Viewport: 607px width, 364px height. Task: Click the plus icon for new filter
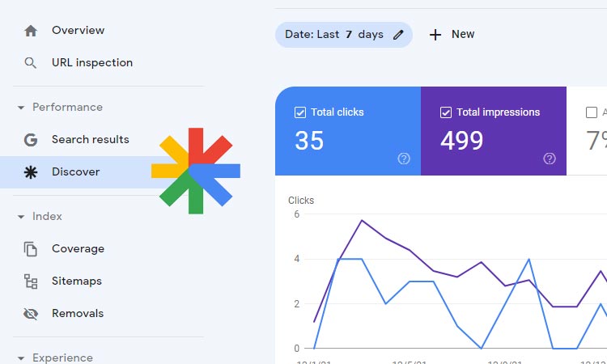(x=435, y=35)
